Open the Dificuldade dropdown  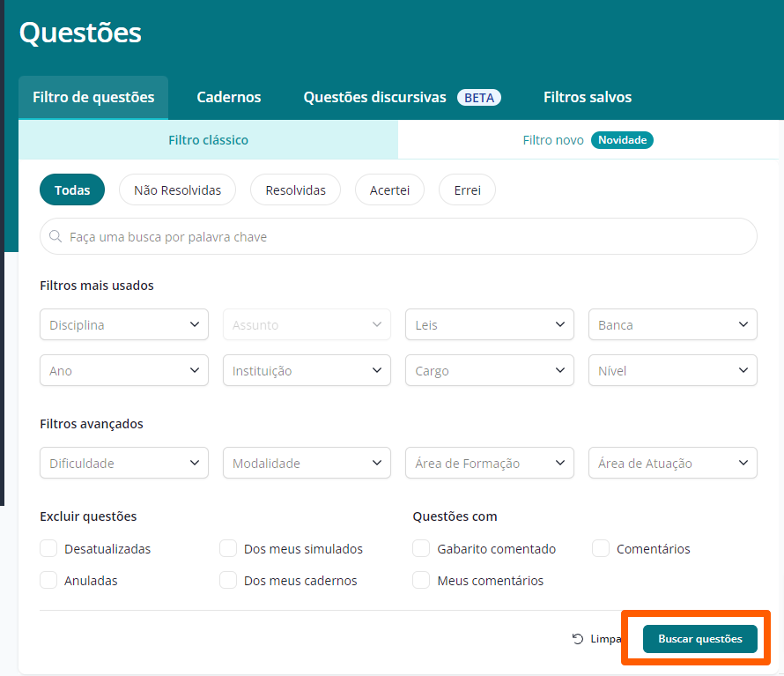tap(124, 463)
